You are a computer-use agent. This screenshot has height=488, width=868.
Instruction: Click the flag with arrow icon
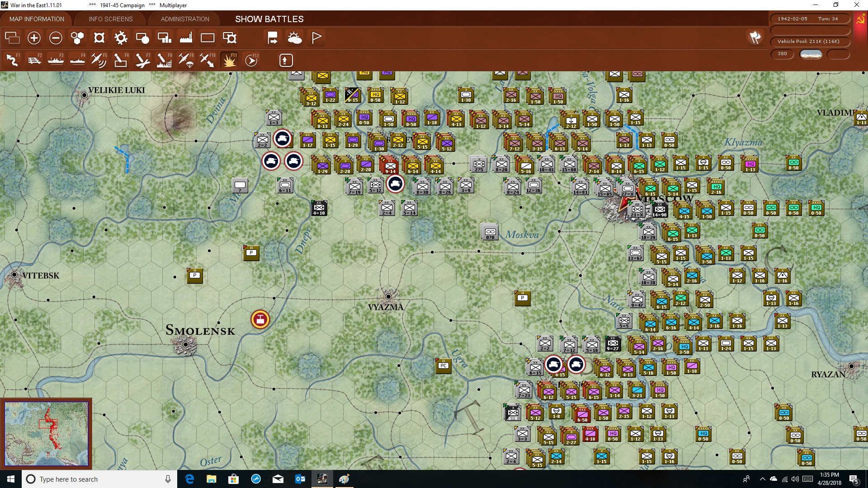tap(273, 38)
